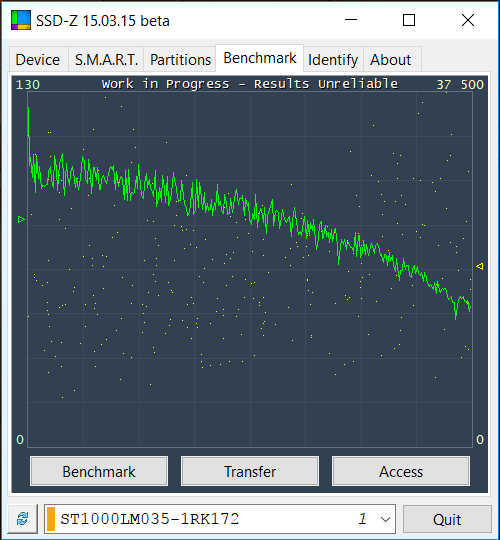Click the Quit button
Viewport: 500px width, 540px height.
447,519
